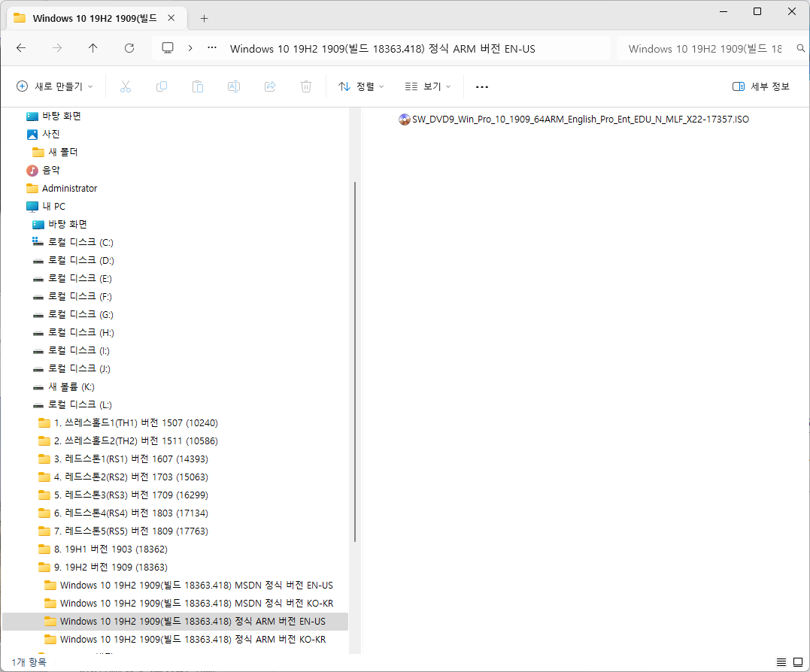This screenshot has height=672, width=810.
Task: Go back with the back arrow
Action: point(21,48)
